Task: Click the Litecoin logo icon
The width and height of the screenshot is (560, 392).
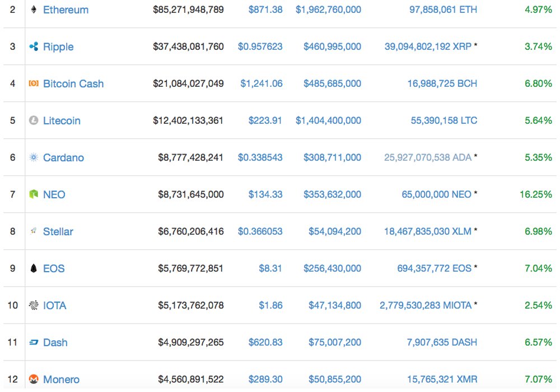Action: 34,120
